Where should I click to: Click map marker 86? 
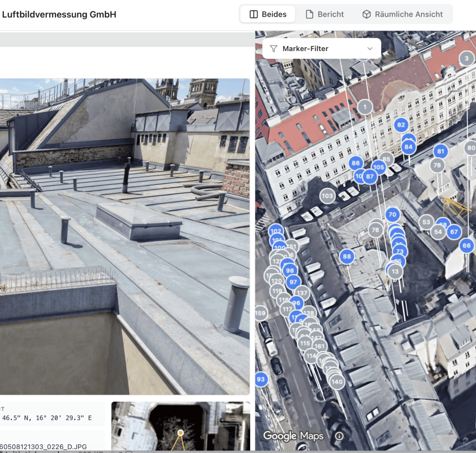tap(356, 163)
